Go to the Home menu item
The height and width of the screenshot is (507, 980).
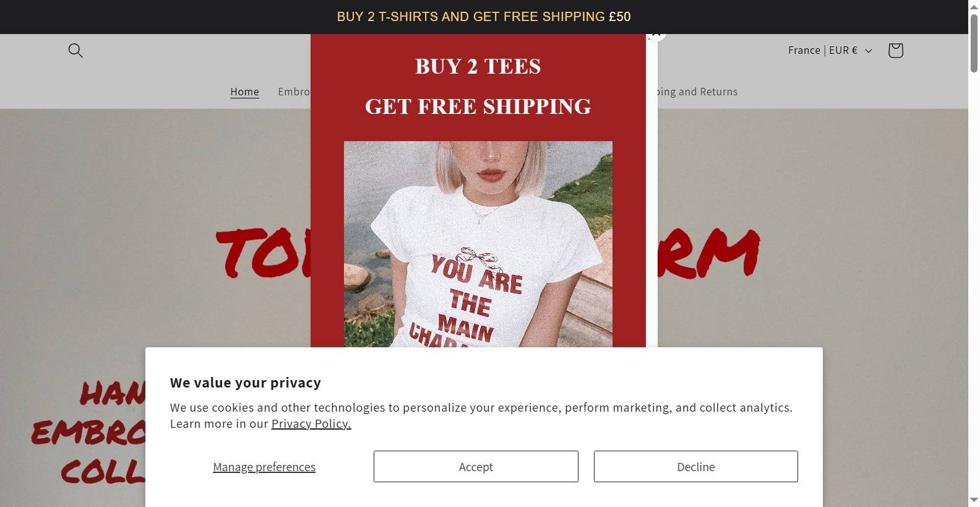click(x=244, y=92)
